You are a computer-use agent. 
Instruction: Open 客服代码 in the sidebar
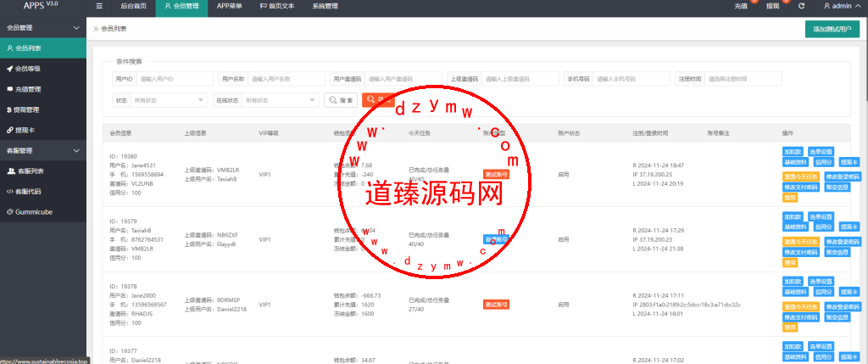pyautogui.click(x=43, y=192)
